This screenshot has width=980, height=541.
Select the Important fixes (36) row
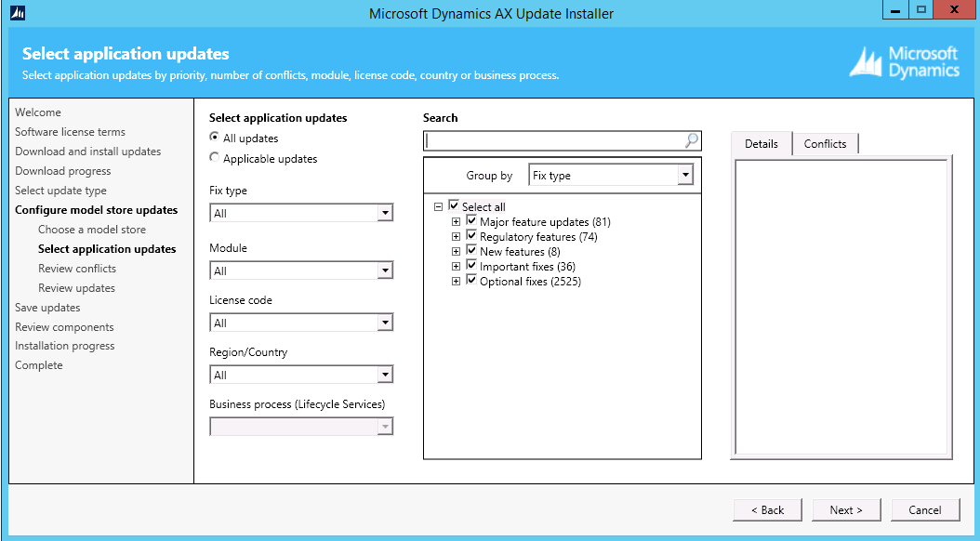(x=527, y=266)
